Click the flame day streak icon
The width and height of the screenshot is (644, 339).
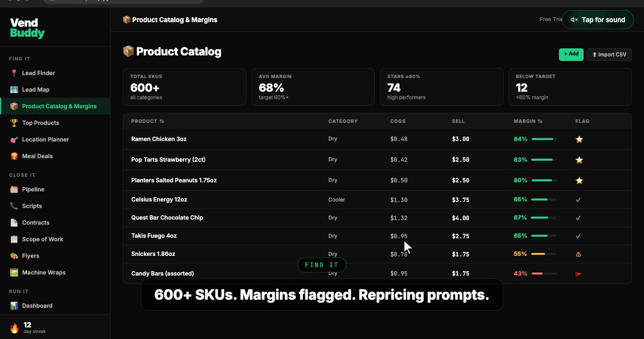pyautogui.click(x=15, y=328)
